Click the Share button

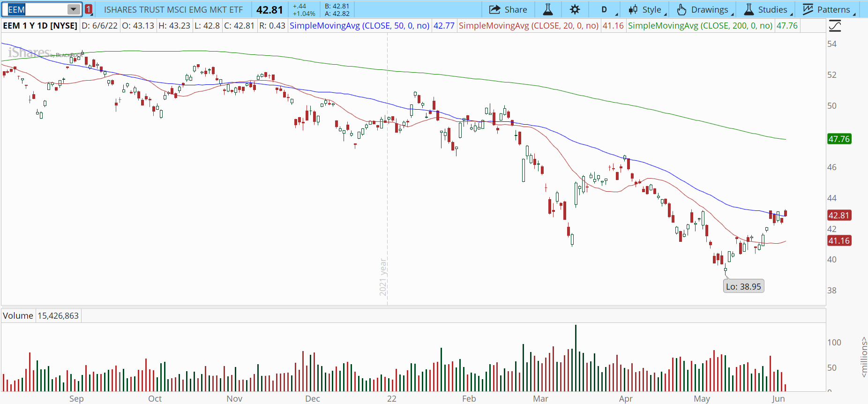tap(508, 9)
